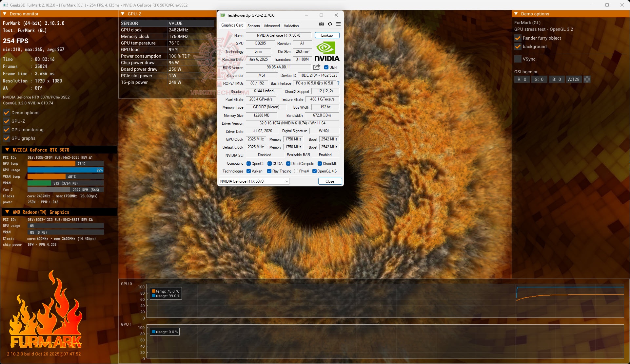Click the OSI bgcolor checkered swatch

[x=587, y=79]
